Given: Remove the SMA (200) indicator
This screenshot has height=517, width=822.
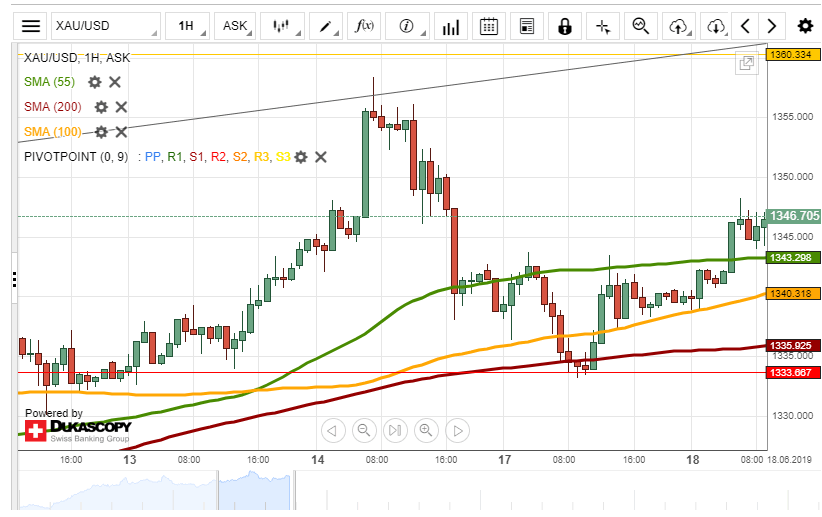Looking at the screenshot, I should point(121,107).
